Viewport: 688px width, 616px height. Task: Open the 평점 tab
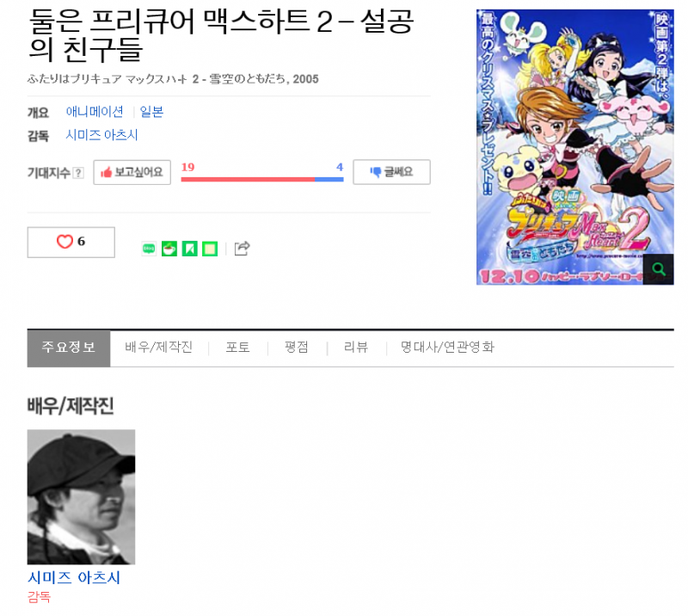pos(297,348)
